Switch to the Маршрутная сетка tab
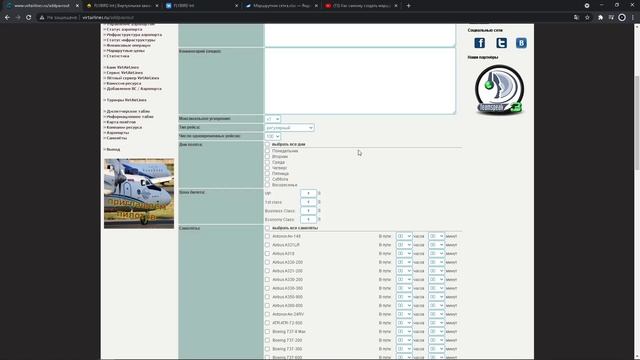The image size is (640, 360). pyautogui.click(x=281, y=6)
